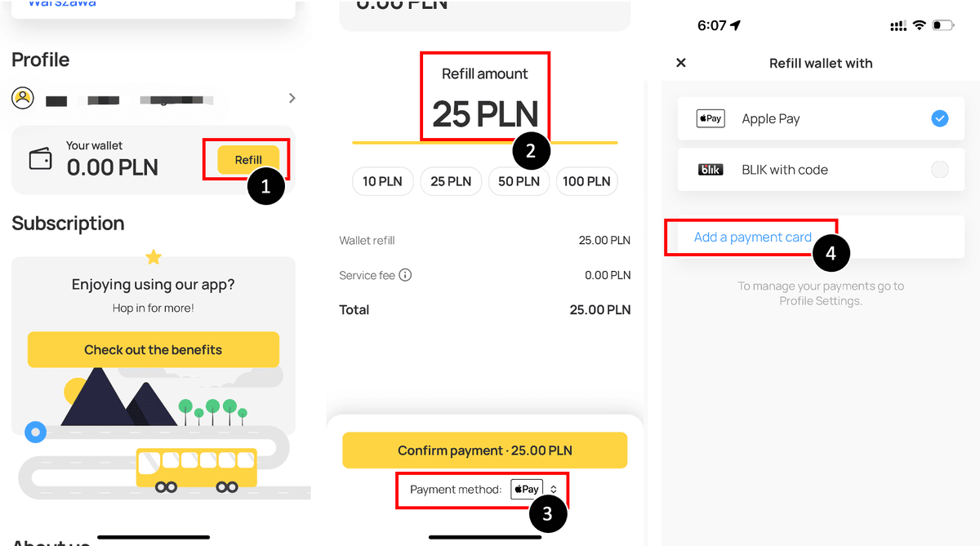The image size is (980, 546).
Task: Open the profile avatar icon
Action: [x=23, y=99]
